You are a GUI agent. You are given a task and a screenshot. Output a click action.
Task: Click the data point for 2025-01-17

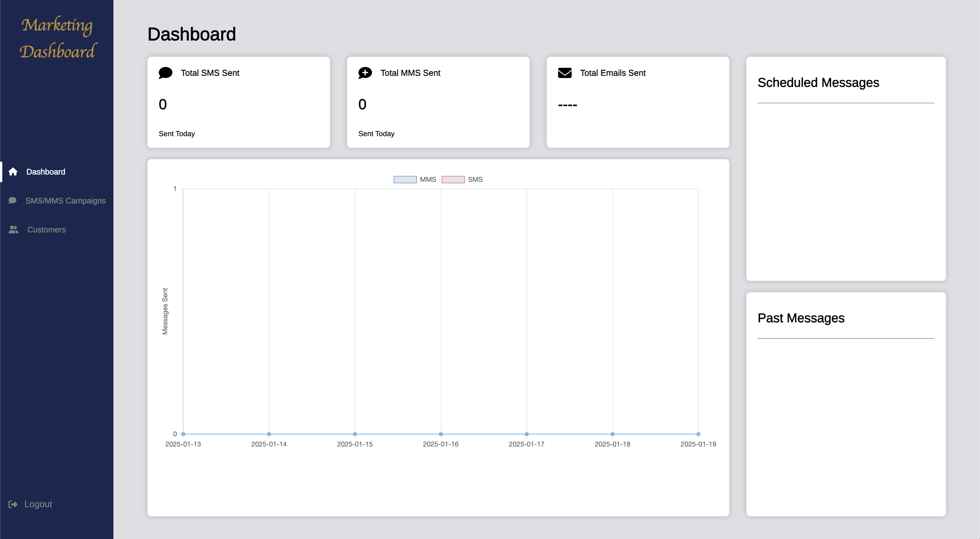(527, 434)
